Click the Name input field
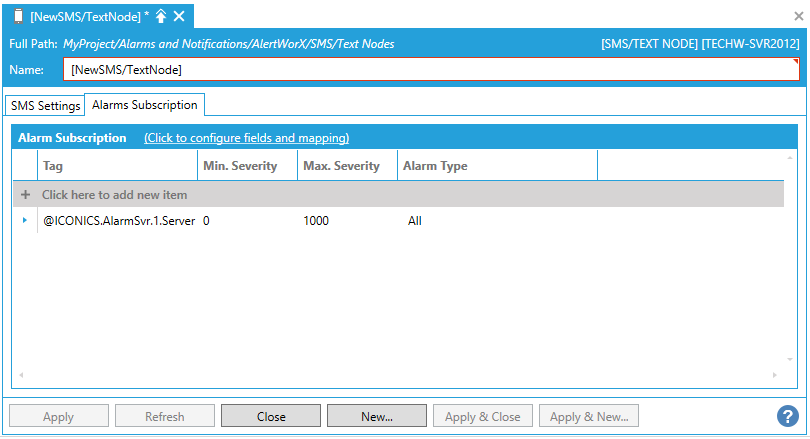810x439 pixels. [430, 70]
